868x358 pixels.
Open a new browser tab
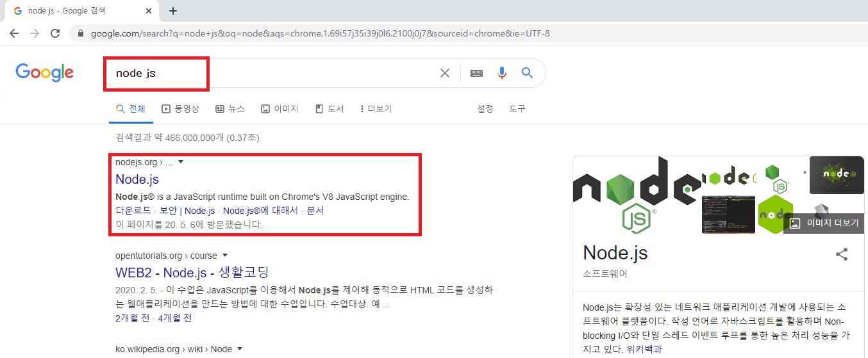click(x=173, y=11)
